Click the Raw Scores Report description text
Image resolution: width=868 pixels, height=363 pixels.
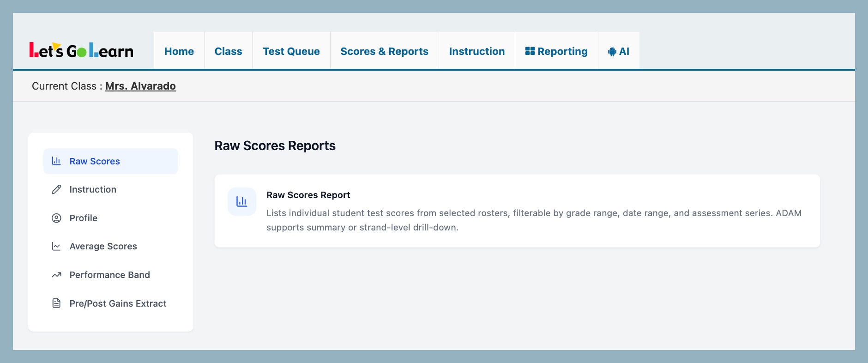(534, 220)
